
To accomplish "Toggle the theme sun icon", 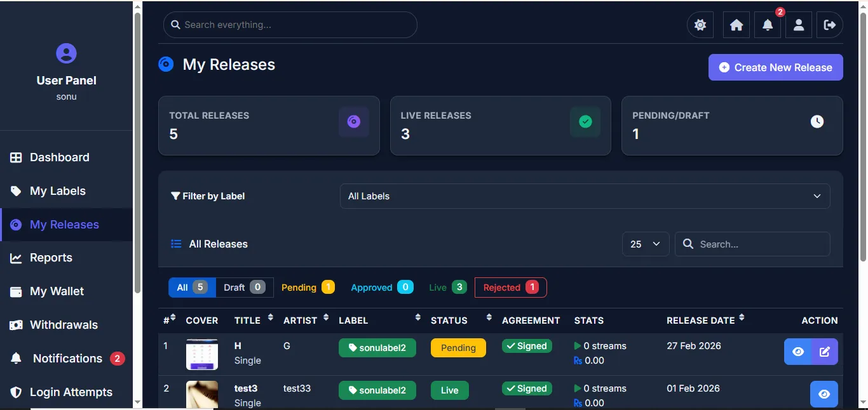I will click(700, 25).
